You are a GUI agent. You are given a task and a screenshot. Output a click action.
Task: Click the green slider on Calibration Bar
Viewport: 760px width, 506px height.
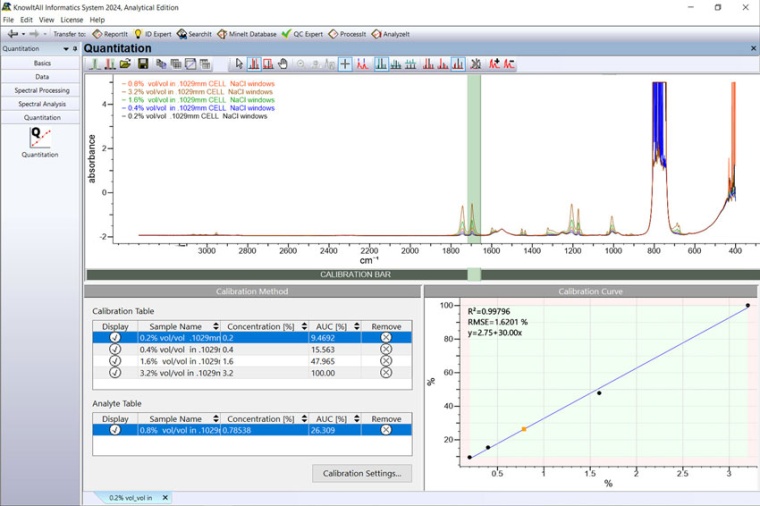coord(474,274)
